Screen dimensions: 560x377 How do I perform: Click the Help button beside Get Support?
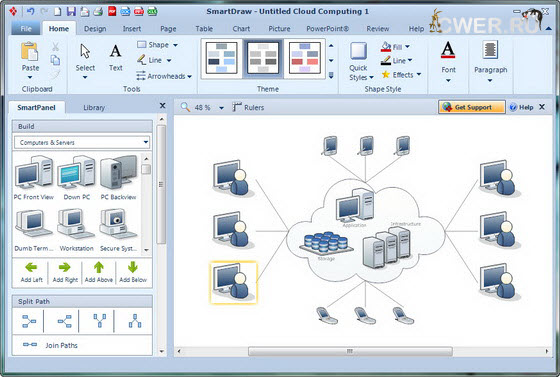click(x=521, y=107)
